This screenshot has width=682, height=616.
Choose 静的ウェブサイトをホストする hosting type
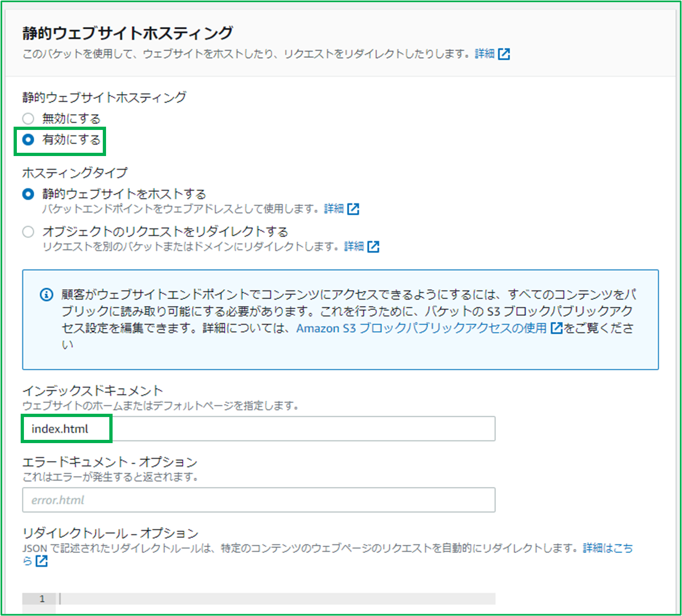[28, 194]
